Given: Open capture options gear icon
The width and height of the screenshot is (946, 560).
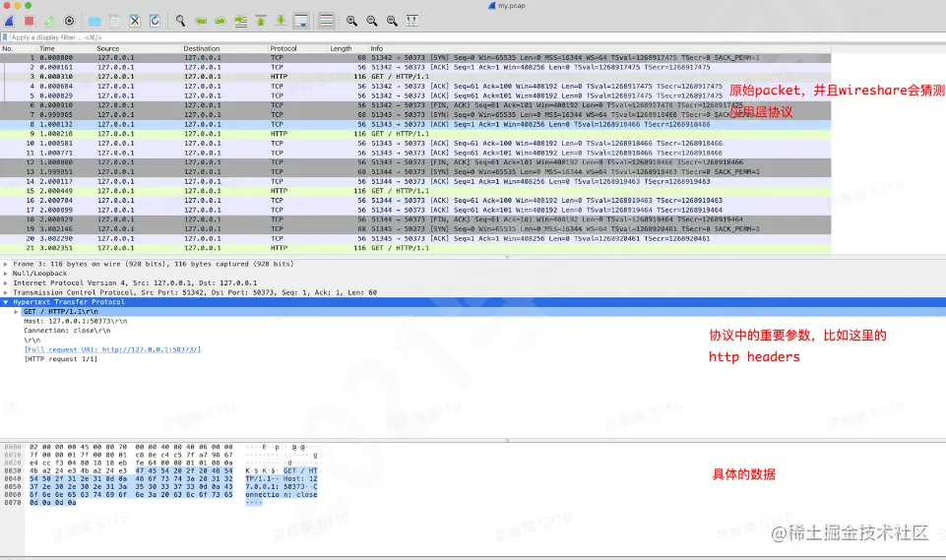Looking at the screenshot, I should [69, 21].
